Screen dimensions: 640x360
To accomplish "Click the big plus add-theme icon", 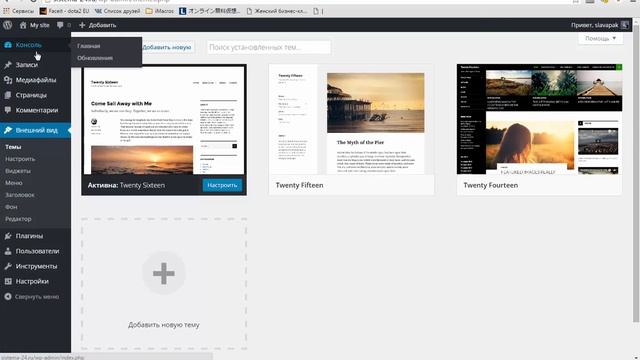I will click(164, 273).
